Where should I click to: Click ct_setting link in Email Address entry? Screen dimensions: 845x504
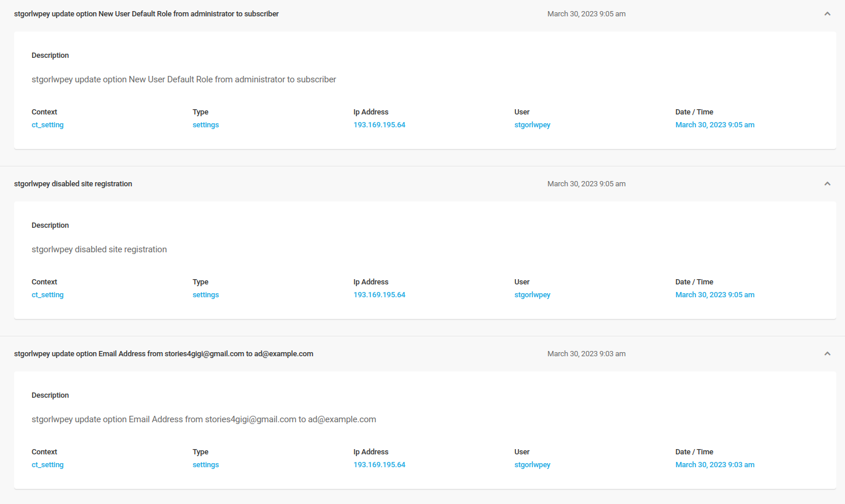pos(47,465)
